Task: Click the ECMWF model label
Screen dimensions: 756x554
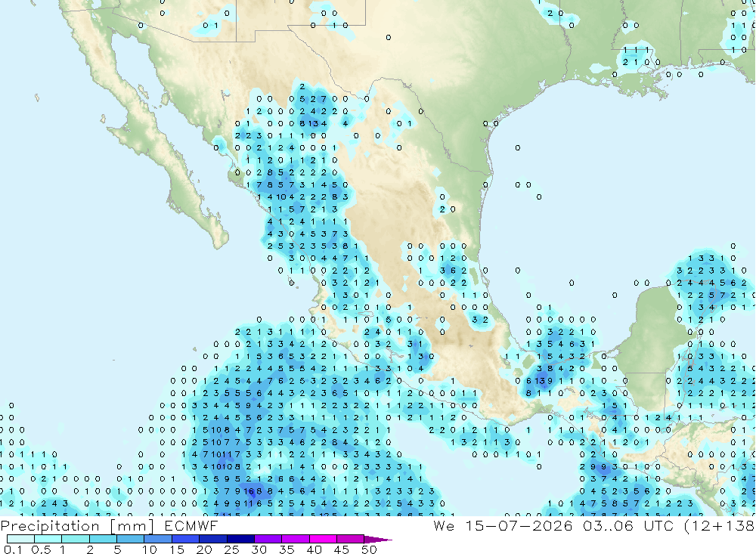Action: pos(191,525)
